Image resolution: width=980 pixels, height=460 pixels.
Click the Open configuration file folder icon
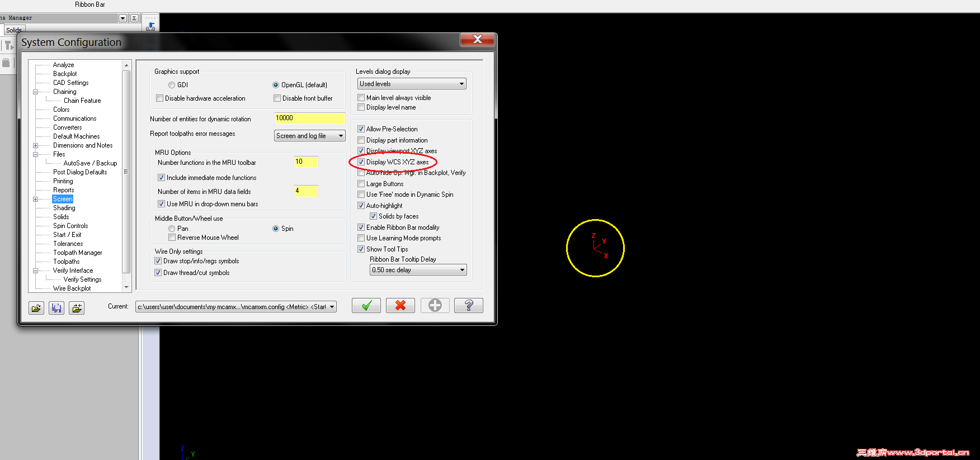(36, 308)
